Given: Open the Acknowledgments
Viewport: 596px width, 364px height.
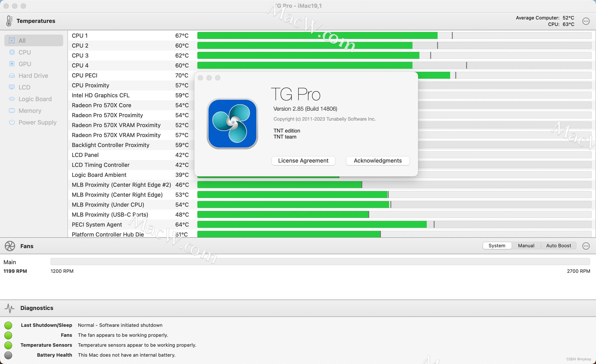Looking at the screenshot, I should pos(378,161).
